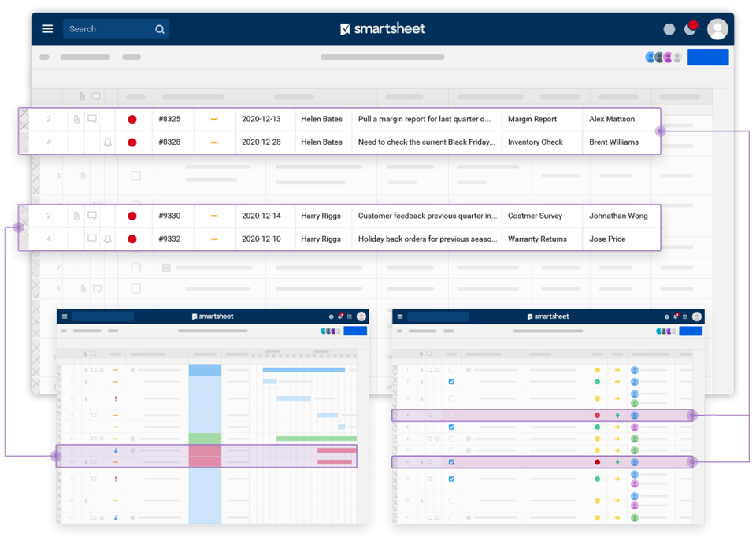Click reminder bell in row #8328
This screenshot has height=544, width=756.
[x=108, y=142]
